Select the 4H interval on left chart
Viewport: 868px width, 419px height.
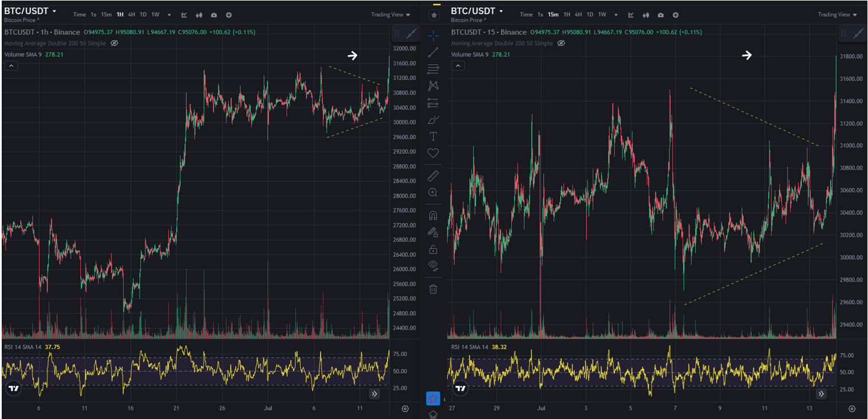pyautogui.click(x=132, y=14)
